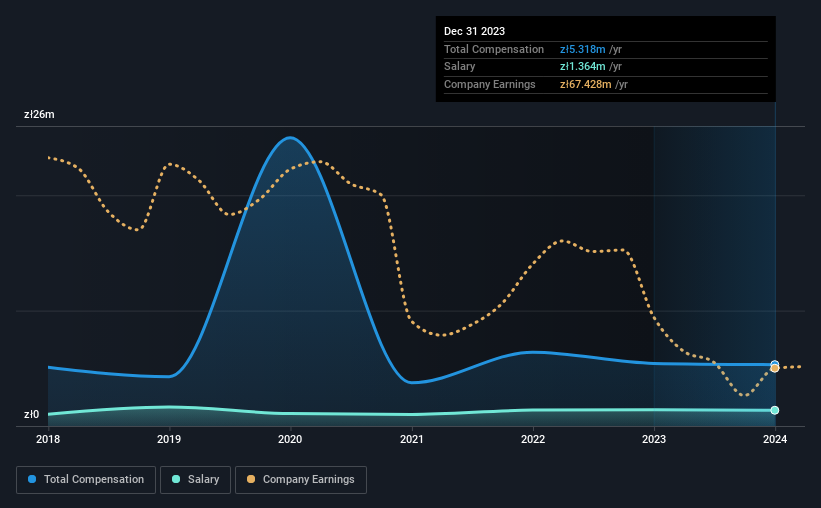Click the zł67.428m company earnings value
Screen dimensions: 821x508
pos(585,84)
